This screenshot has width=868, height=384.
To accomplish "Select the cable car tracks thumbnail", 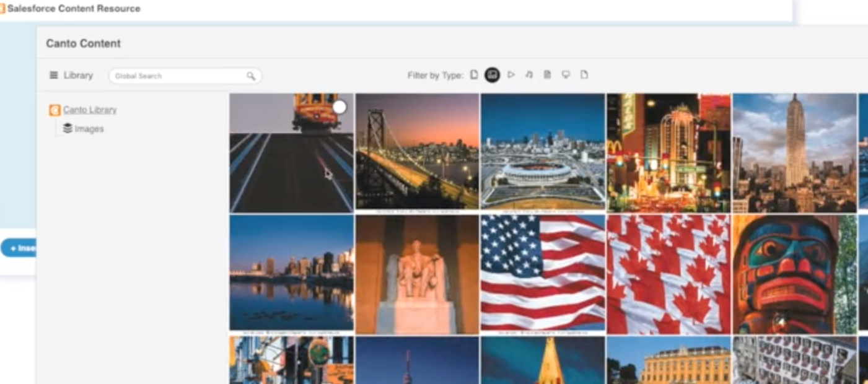I will click(291, 153).
